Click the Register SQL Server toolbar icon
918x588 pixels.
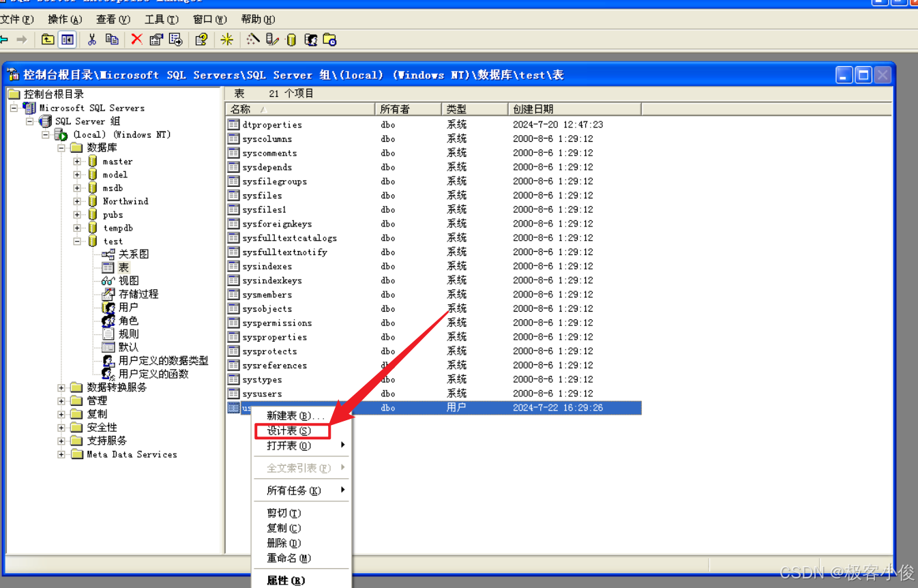272,40
